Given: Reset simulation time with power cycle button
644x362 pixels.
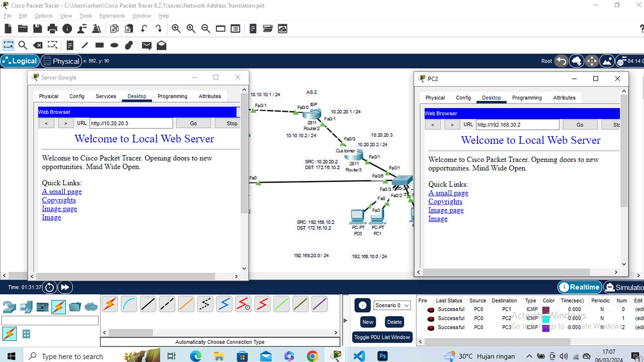Looking at the screenshot, I should coord(49,287).
